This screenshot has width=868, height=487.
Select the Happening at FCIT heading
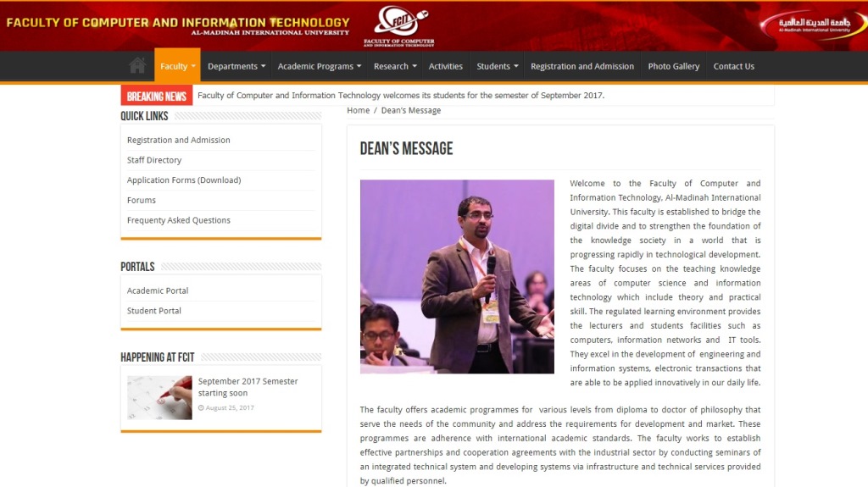pyautogui.click(x=157, y=357)
